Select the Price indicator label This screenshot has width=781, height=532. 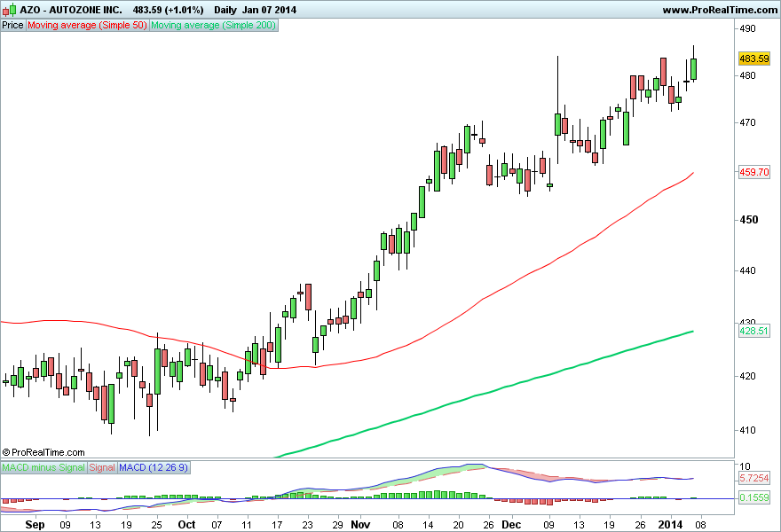click(13, 26)
